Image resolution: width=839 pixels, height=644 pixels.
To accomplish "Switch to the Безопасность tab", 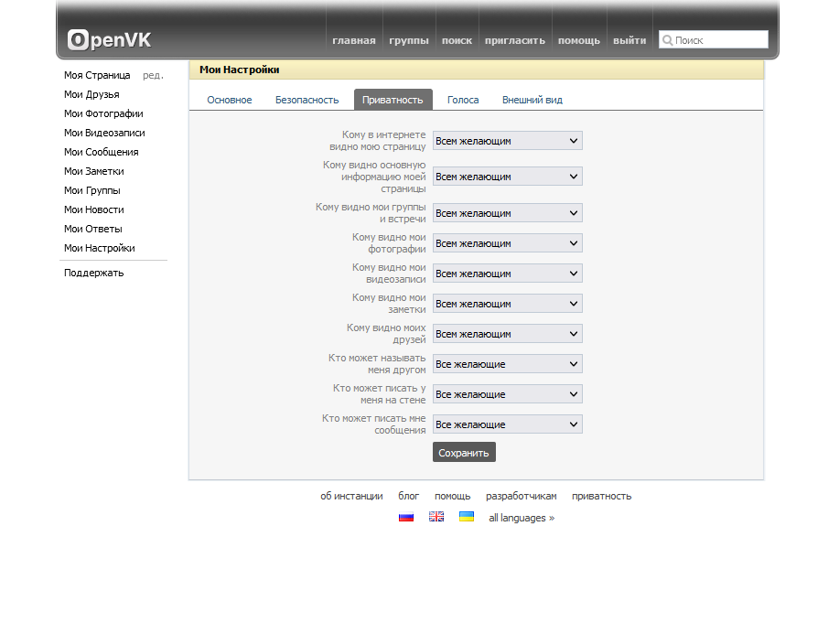I will pos(307,100).
